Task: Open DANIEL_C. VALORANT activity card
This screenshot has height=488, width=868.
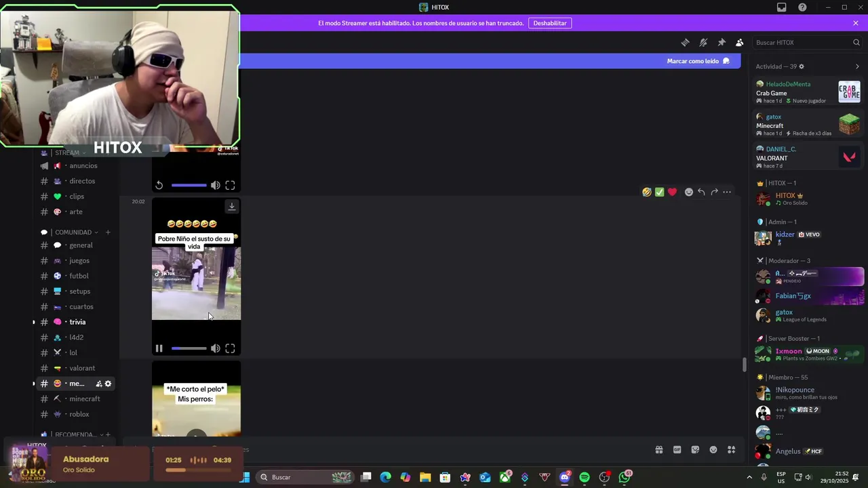Action: (808, 157)
